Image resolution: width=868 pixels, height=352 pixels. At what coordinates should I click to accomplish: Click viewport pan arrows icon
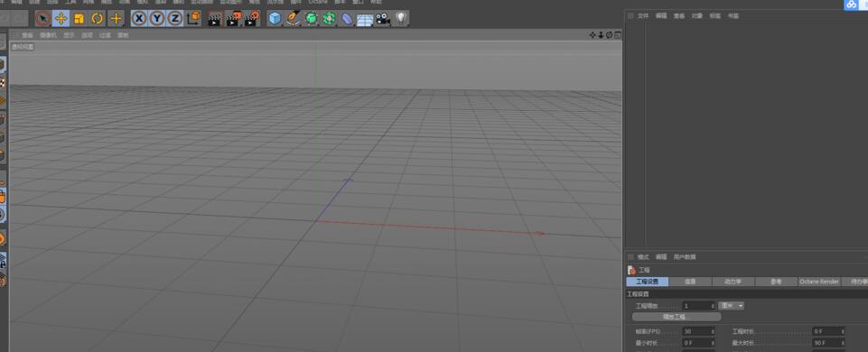[x=593, y=35]
